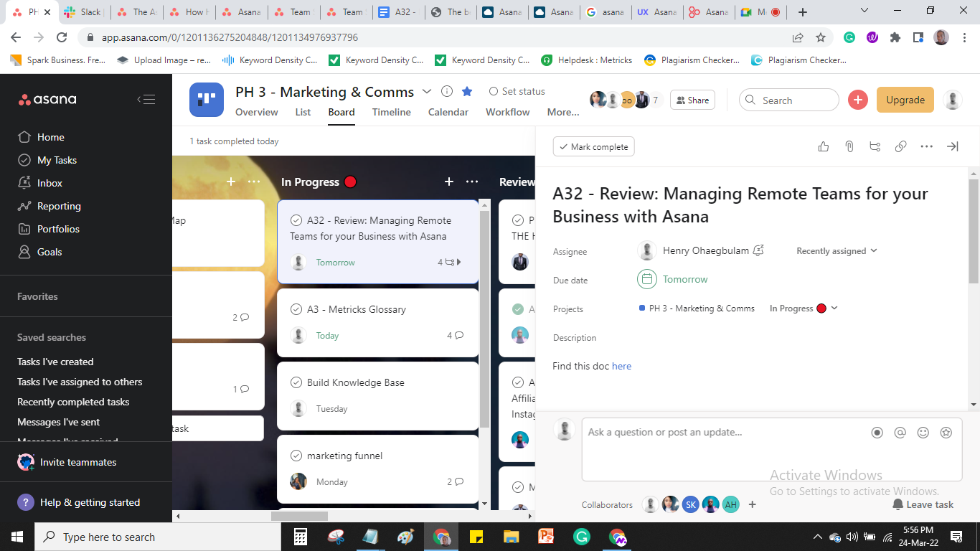Click the Share button
The height and width of the screenshot is (551, 980).
(x=692, y=100)
